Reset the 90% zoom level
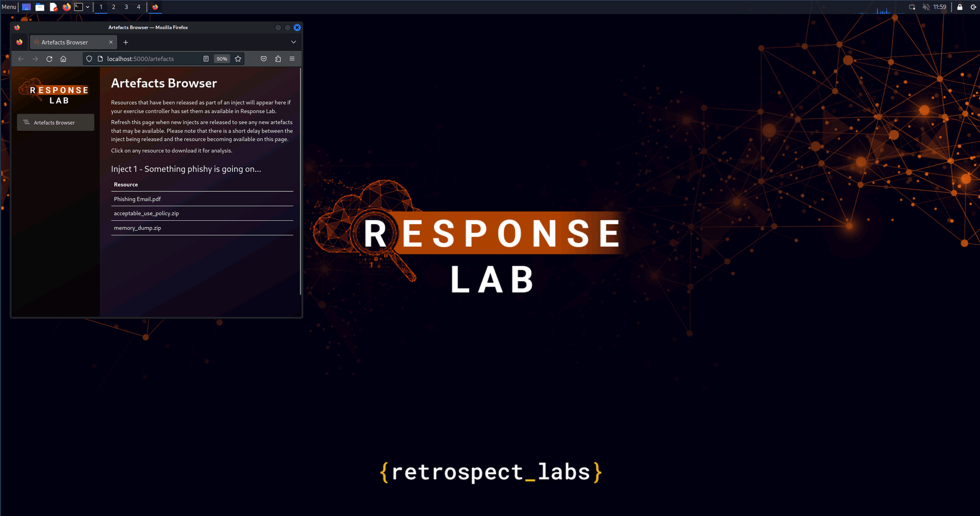The width and height of the screenshot is (980, 516). pos(221,59)
